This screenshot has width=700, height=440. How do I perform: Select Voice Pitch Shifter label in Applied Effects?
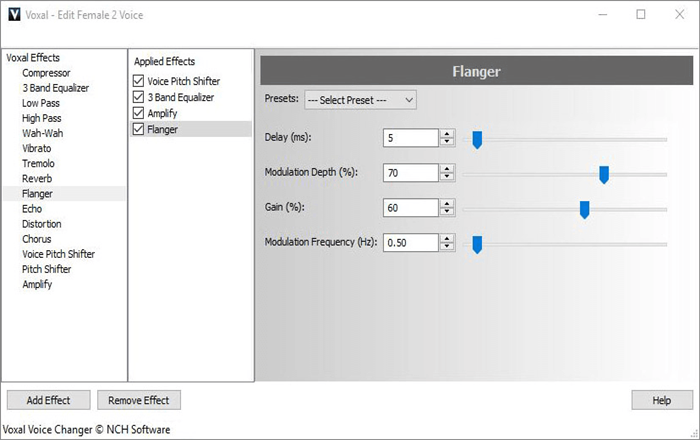183,81
